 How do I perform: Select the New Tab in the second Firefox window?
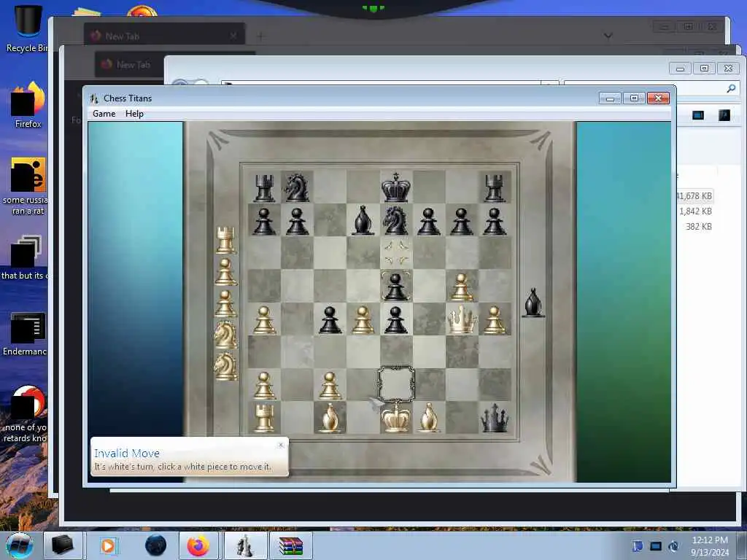(130, 64)
